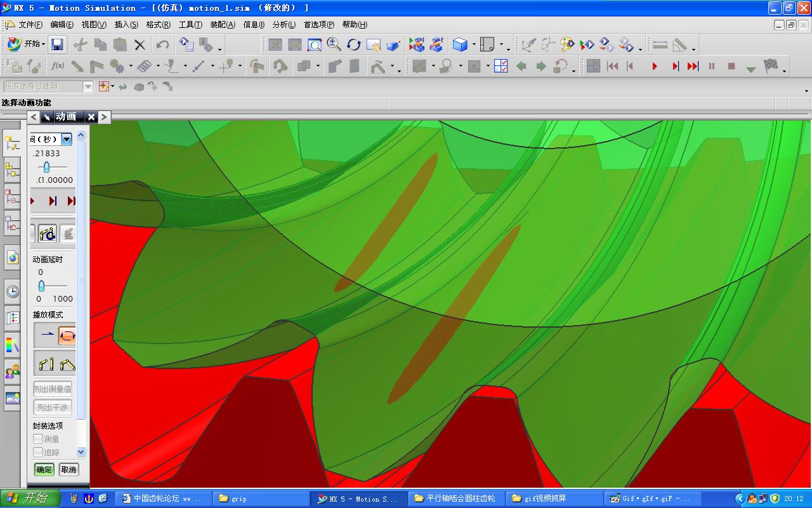
Task: Expand the spring connector dropdown arrow
Action: pyautogui.click(x=158, y=66)
